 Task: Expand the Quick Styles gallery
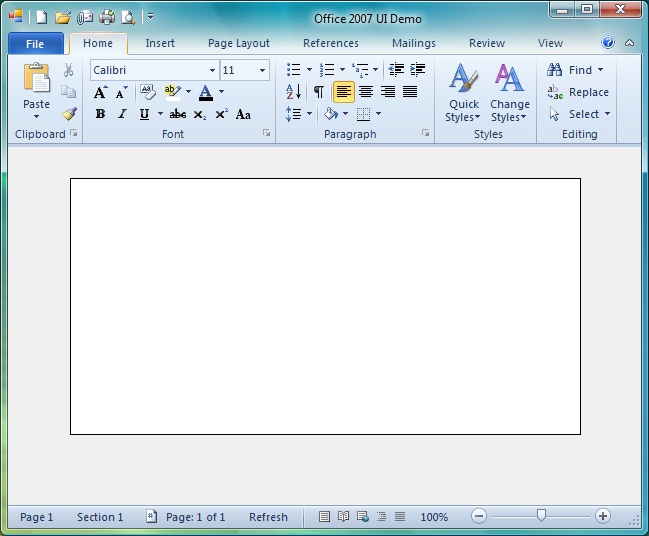click(x=463, y=96)
